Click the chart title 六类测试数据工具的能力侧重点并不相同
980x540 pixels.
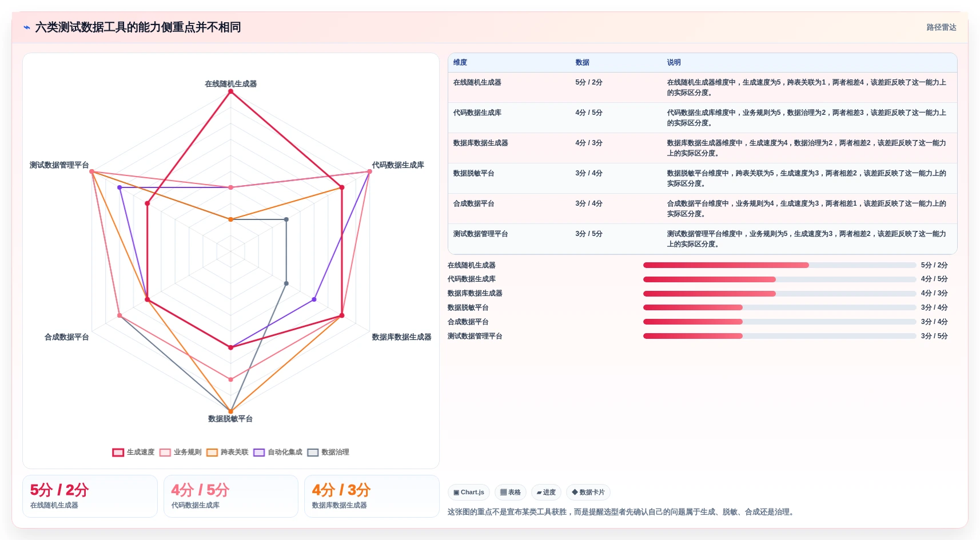pyautogui.click(x=138, y=27)
